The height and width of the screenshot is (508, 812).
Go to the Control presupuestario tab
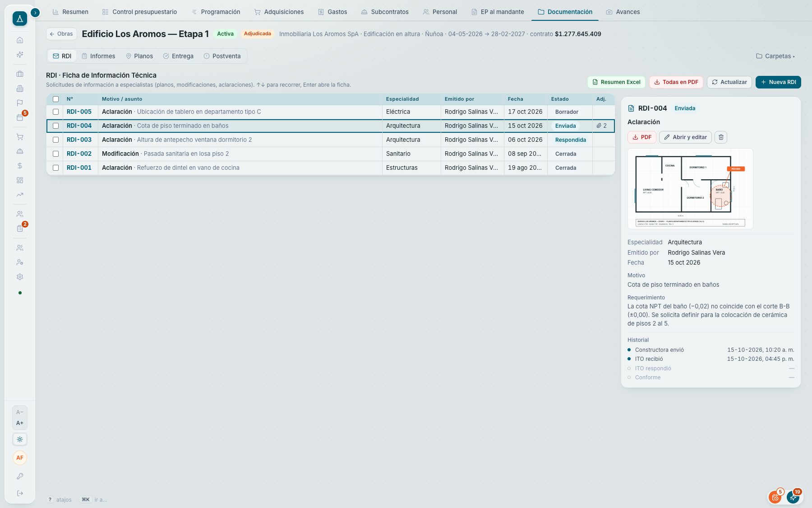pos(139,12)
